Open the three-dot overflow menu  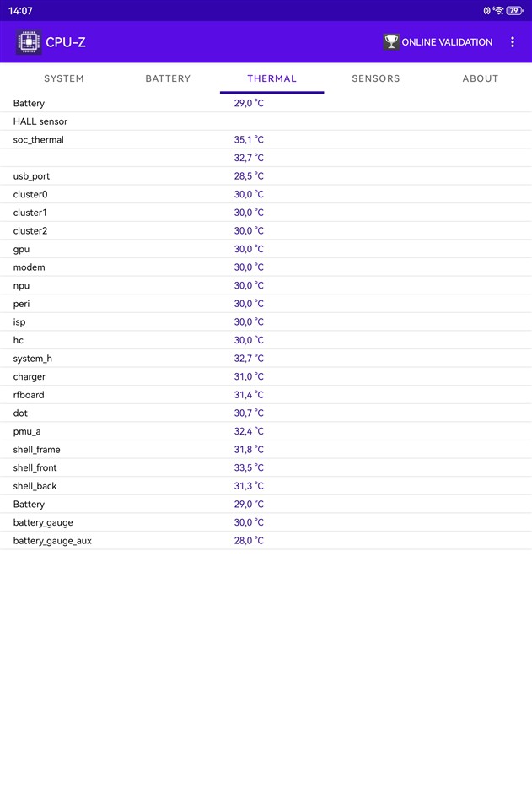[513, 42]
